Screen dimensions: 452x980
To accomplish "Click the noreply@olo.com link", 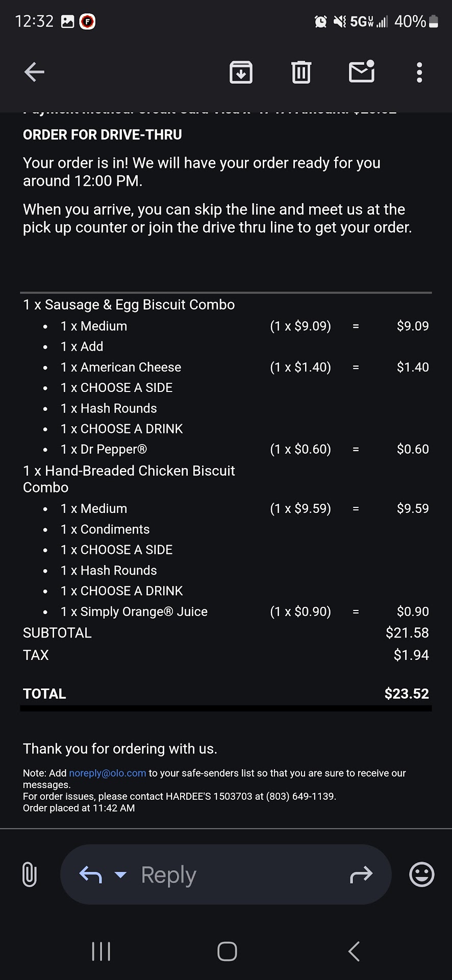I will pyautogui.click(x=107, y=773).
